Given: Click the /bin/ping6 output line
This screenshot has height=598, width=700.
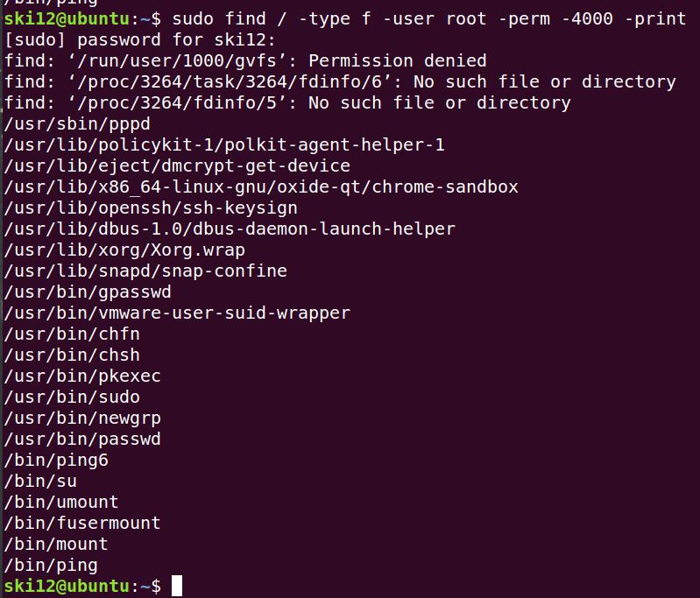Looking at the screenshot, I should (56, 460).
